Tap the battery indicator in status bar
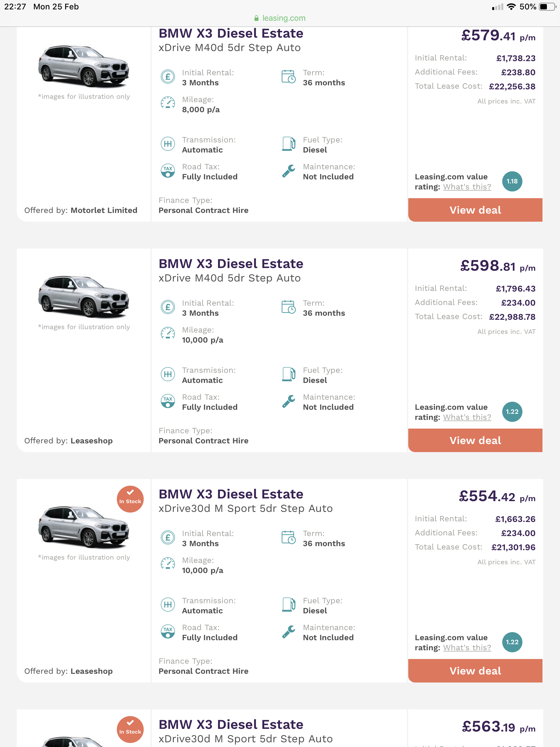This screenshot has height=747, width=560. pos(547,7)
